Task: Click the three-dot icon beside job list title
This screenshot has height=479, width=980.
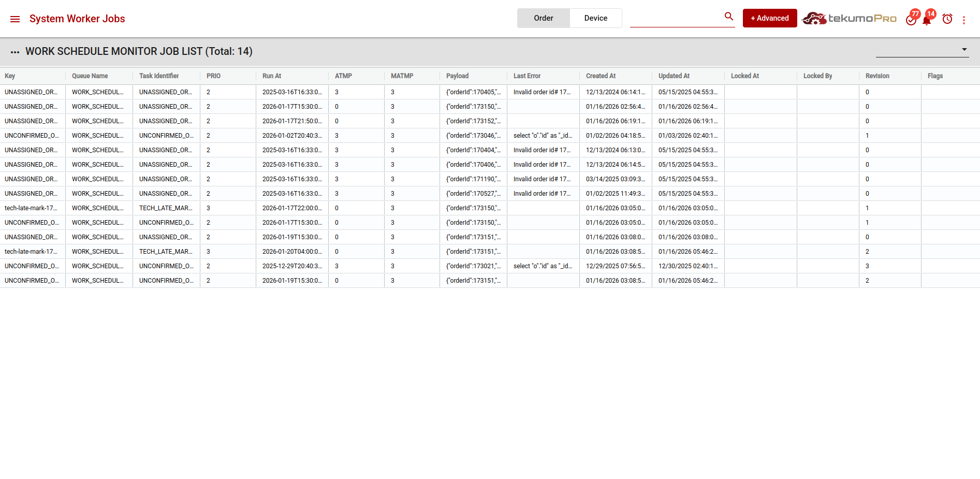Action: (x=15, y=52)
